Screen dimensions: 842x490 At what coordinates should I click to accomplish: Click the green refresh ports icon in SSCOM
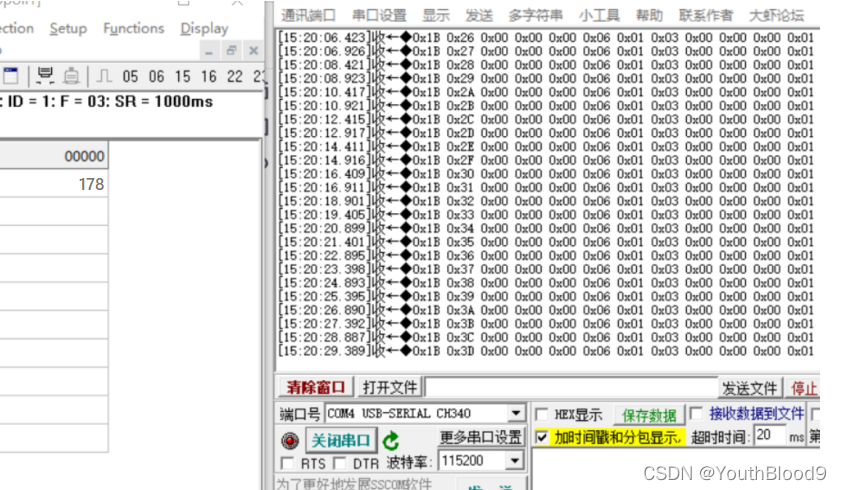pyautogui.click(x=391, y=441)
